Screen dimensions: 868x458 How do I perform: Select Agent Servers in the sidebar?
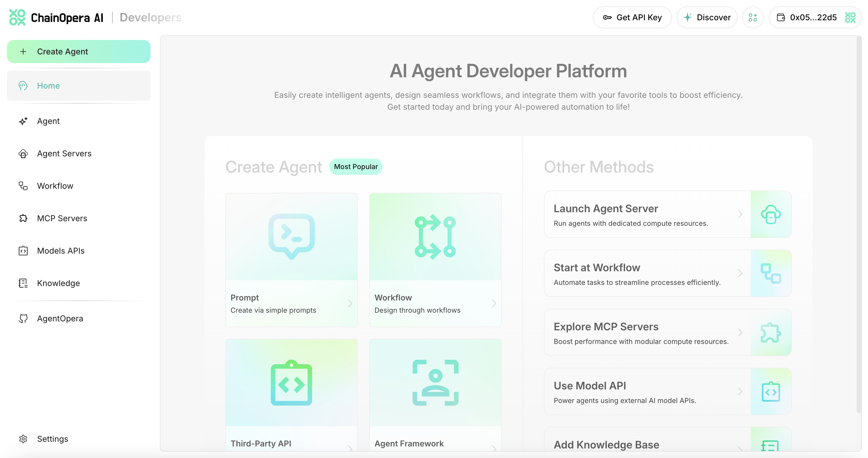pyautogui.click(x=64, y=153)
